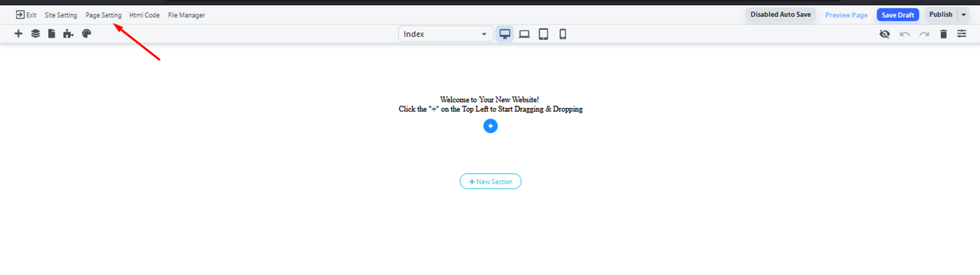The width and height of the screenshot is (980, 275).
Task: Click the trash delete icon
Action: [x=943, y=34]
